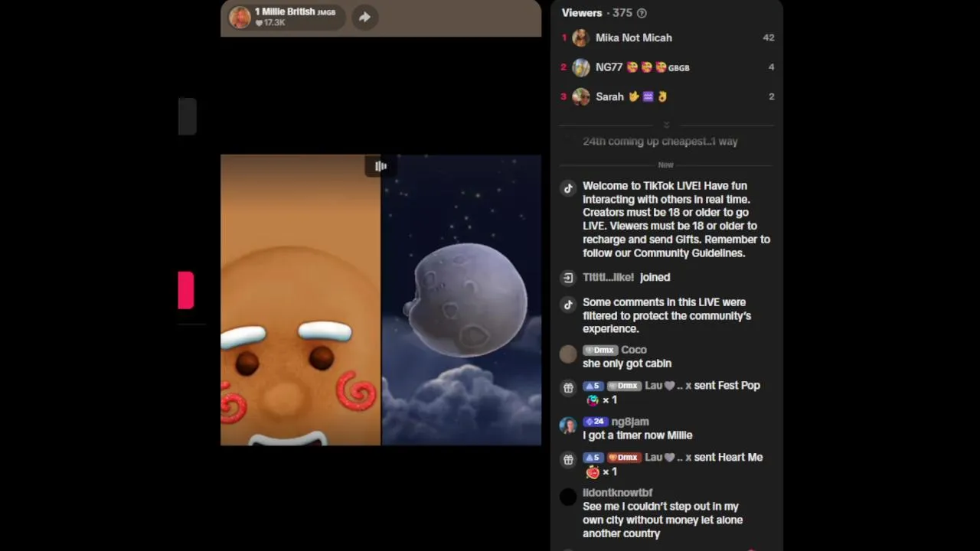980x551 pixels.
Task: Select the moon night-sky video panel
Action: click(x=462, y=300)
